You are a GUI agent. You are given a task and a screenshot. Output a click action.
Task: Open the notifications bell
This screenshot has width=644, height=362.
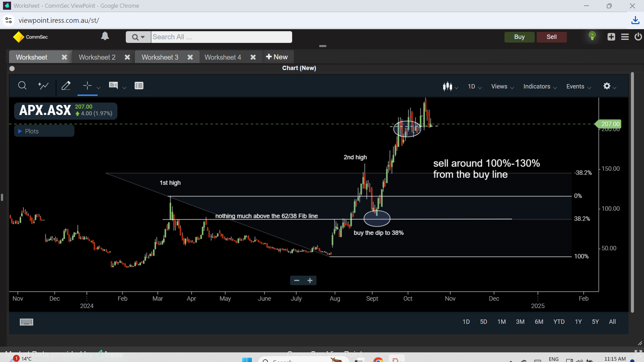click(105, 36)
